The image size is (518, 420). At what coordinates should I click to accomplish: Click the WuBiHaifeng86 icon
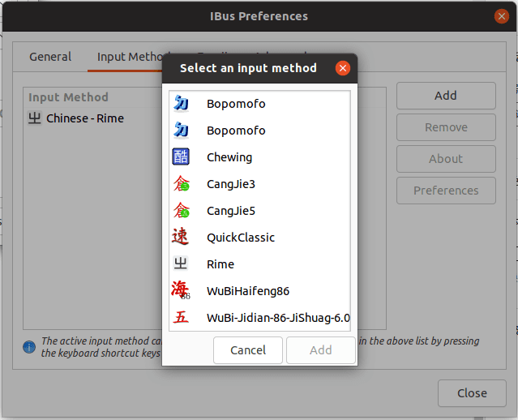(x=181, y=290)
